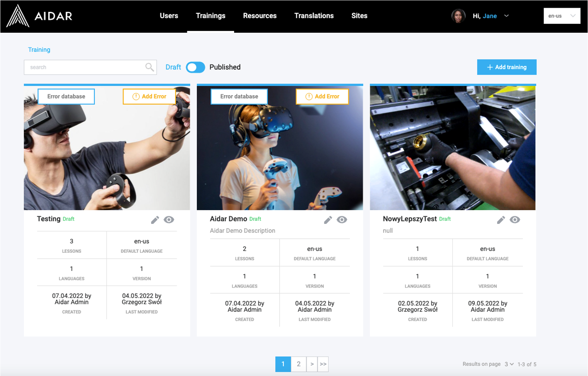Click the Draft label beside the switch

(x=173, y=67)
